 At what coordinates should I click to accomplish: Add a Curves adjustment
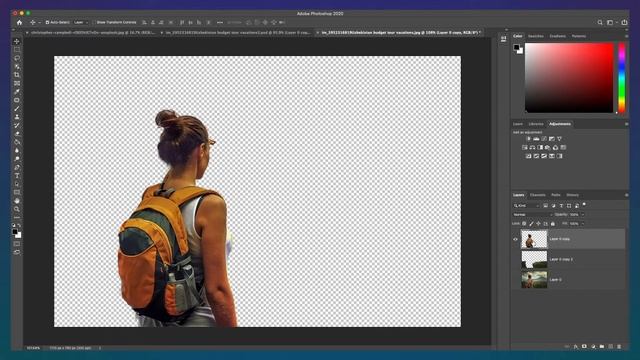544,139
